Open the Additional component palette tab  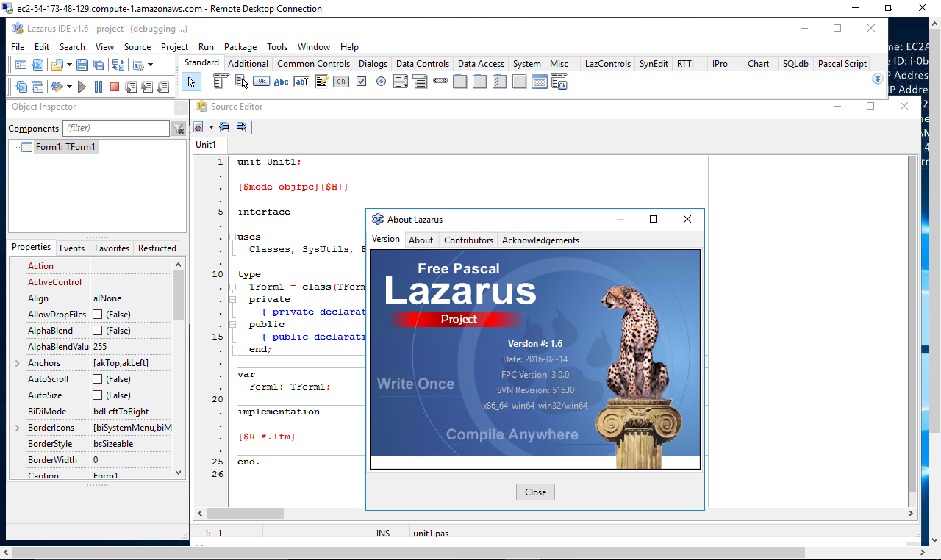click(248, 64)
